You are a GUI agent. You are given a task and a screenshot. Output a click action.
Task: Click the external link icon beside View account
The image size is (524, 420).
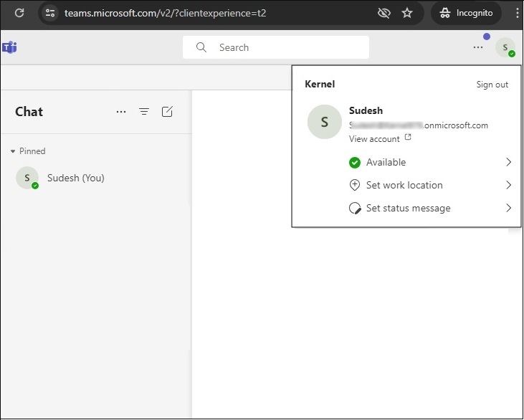tap(408, 137)
